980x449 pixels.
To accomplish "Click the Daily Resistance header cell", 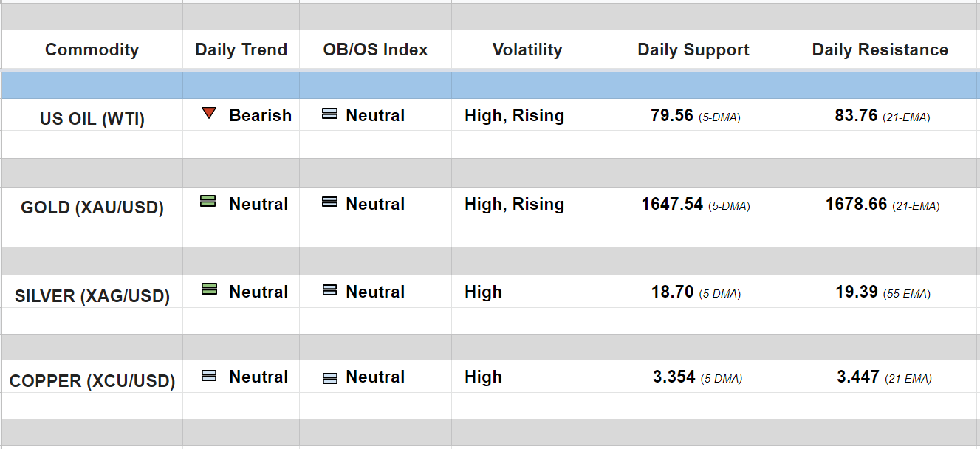I will [880, 50].
